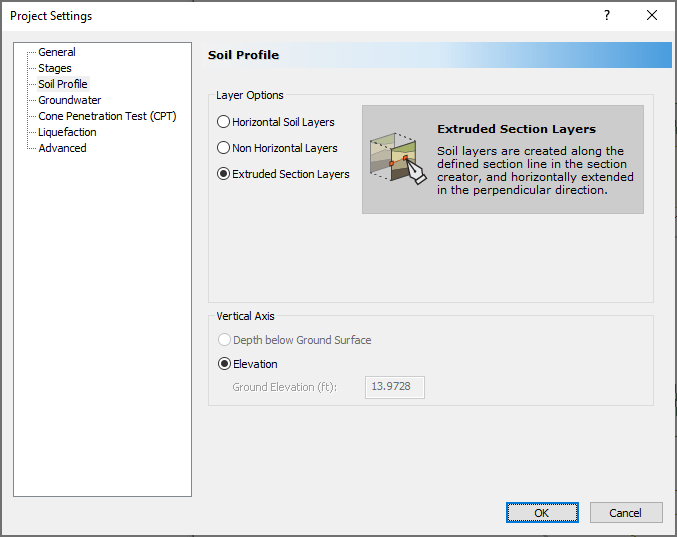This screenshot has height=537, width=677.
Task: Choose Extruded Section Layers radio button
Action: 224,174
